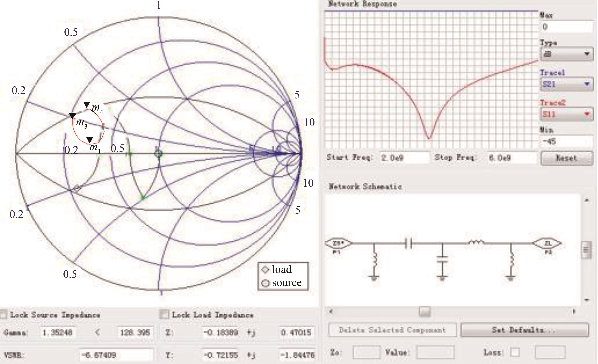Open the Trace2 S11 dropdown
The width and height of the screenshot is (598, 364).
[x=567, y=114]
